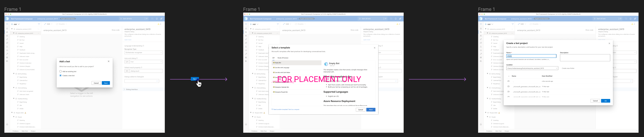Image resolution: width=644 pixels, height=137 pixels.
Task: Close the Add a bot dialog with X
Action: pos(109,61)
